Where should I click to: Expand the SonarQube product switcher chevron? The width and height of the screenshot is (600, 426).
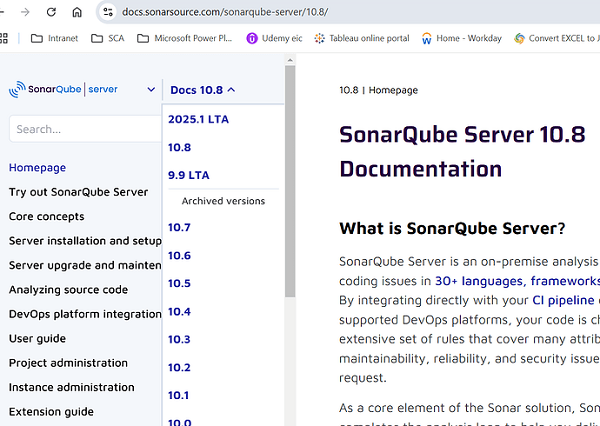click(x=151, y=90)
